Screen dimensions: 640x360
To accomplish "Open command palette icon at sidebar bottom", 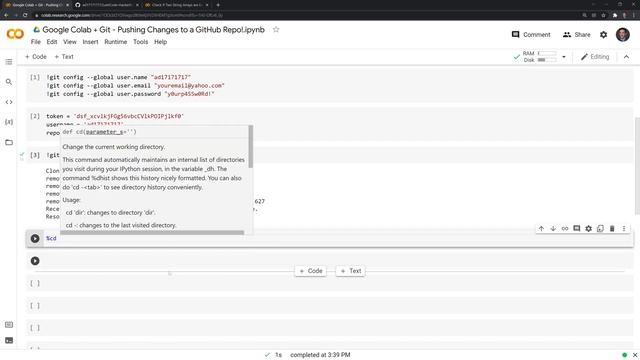I will tap(9, 325).
